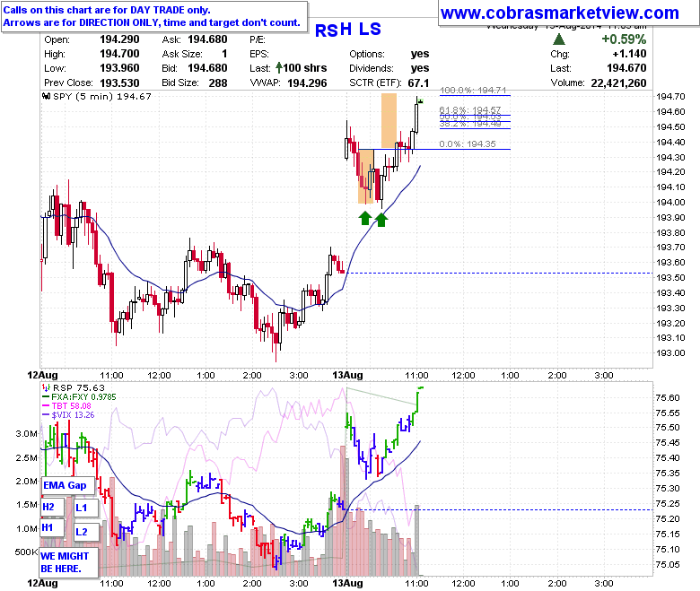Click the green arrow beside 100 shrs
The width and height of the screenshot is (700, 591).
[x=279, y=68]
